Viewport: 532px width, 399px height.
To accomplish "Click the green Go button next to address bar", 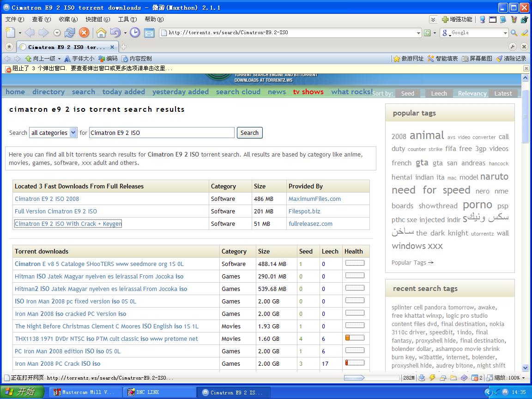I will 427,33.
